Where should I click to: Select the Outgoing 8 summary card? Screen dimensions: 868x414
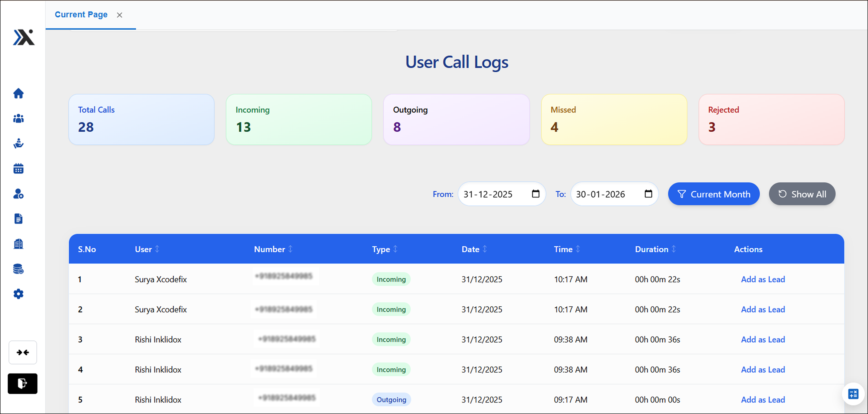click(457, 119)
